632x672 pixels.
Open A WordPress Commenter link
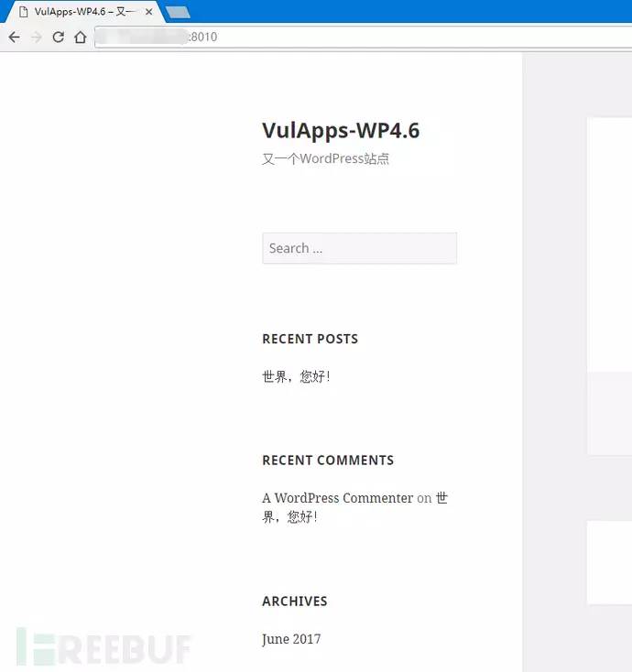[x=337, y=498]
